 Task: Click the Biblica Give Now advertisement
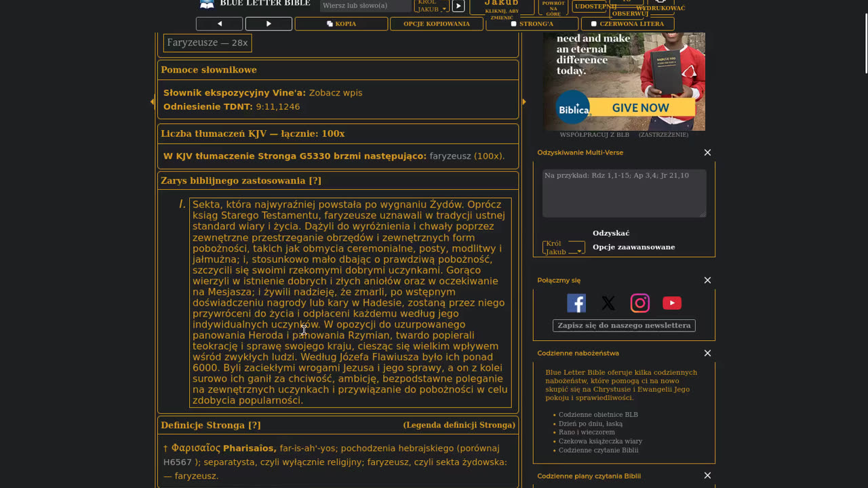coord(624,81)
